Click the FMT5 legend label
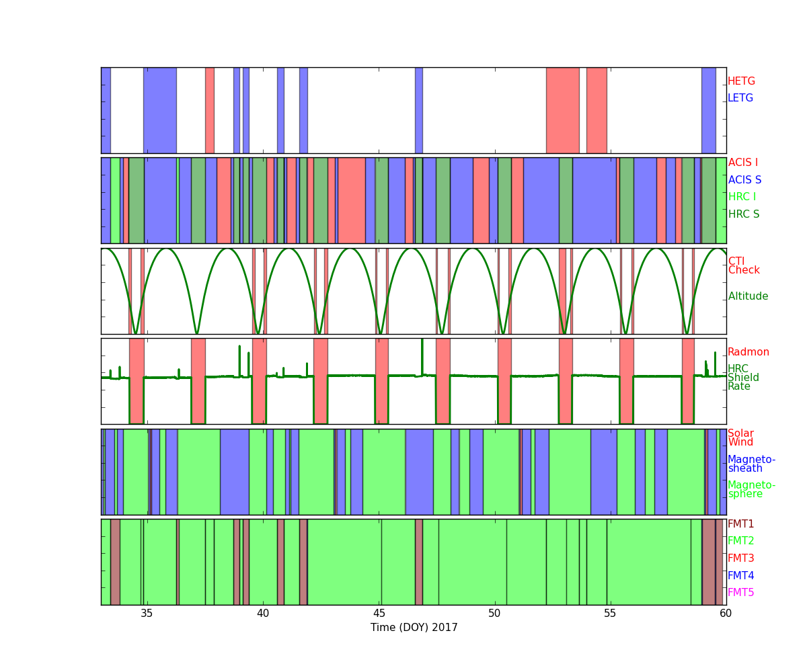The width and height of the screenshot is (807, 672). (x=740, y=593)
